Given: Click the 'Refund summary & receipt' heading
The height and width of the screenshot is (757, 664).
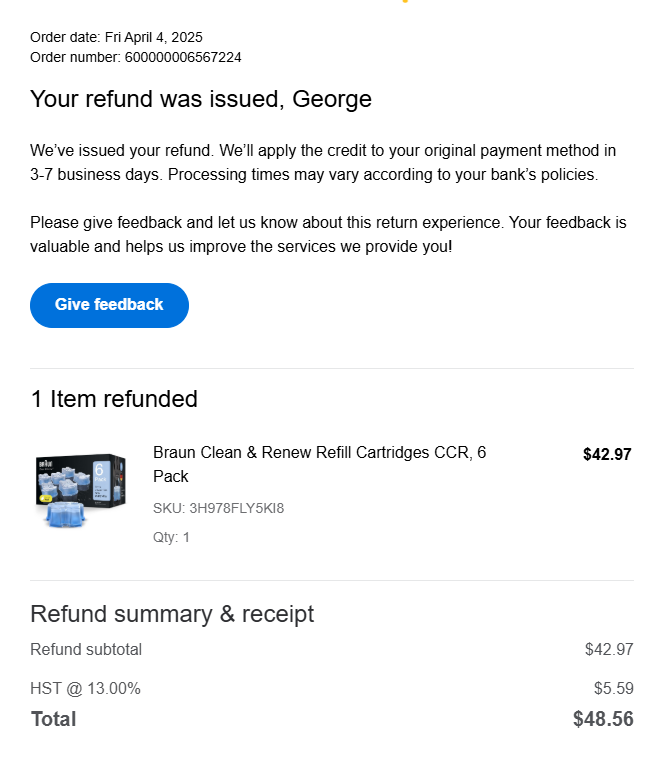Looking at the screenshot, I should pyautogui.click(x=172, y=614).
